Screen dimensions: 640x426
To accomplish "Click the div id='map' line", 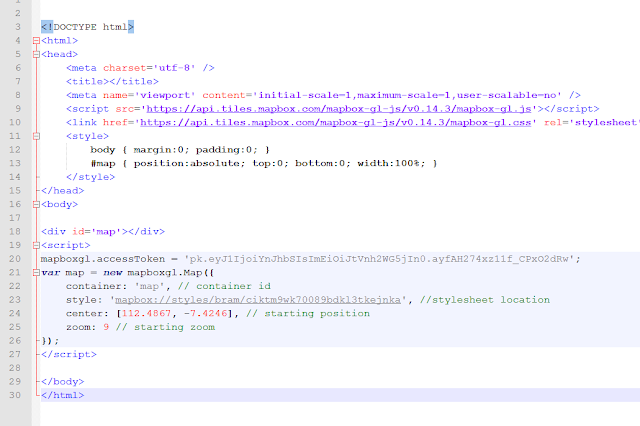I will [103, 232].
